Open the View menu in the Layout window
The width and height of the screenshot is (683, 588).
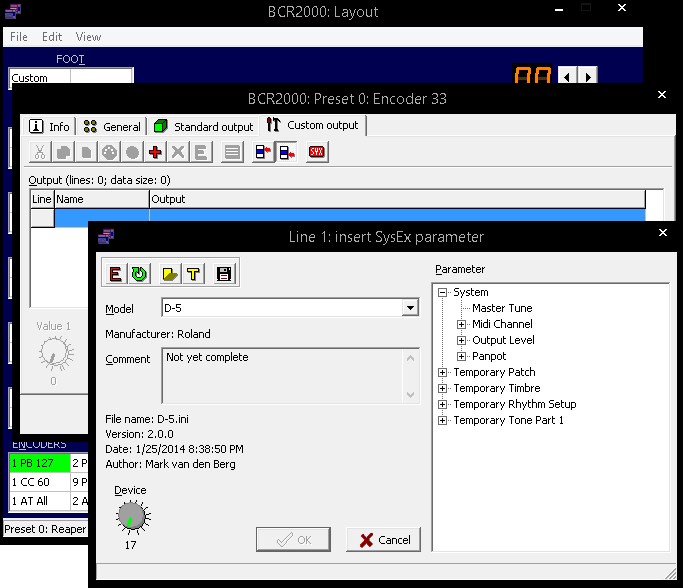pyautogui.click(x=88, y=37)
